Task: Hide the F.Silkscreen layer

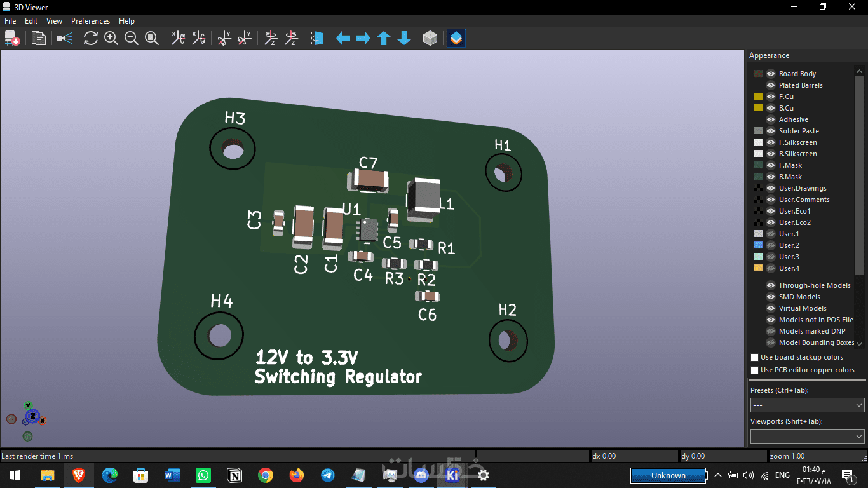Action: click(771, 142)
